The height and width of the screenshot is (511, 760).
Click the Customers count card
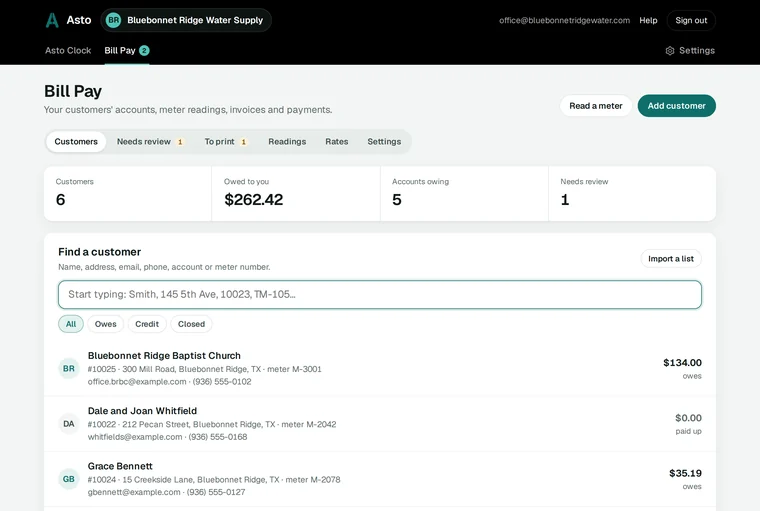point(127,193)
